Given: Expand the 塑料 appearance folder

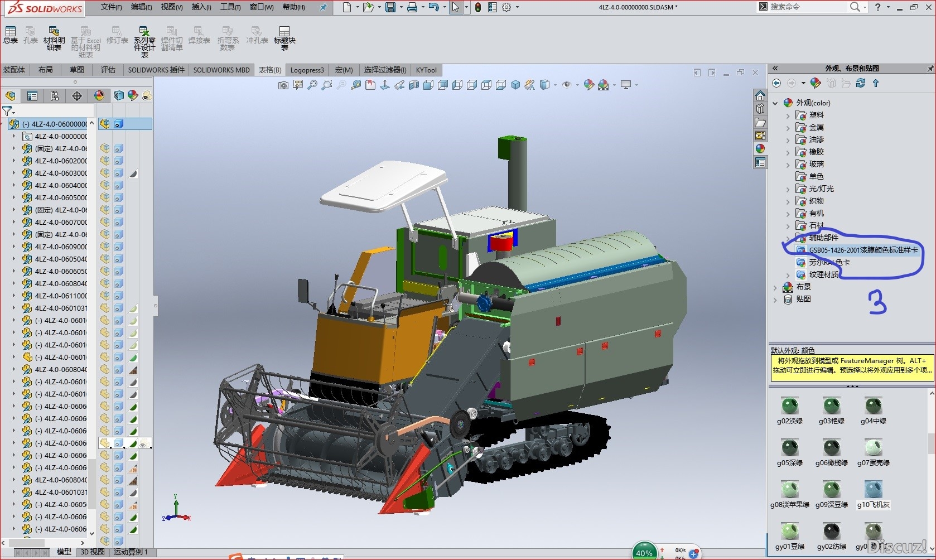Looking at the screenshot, I should (788, 115).
